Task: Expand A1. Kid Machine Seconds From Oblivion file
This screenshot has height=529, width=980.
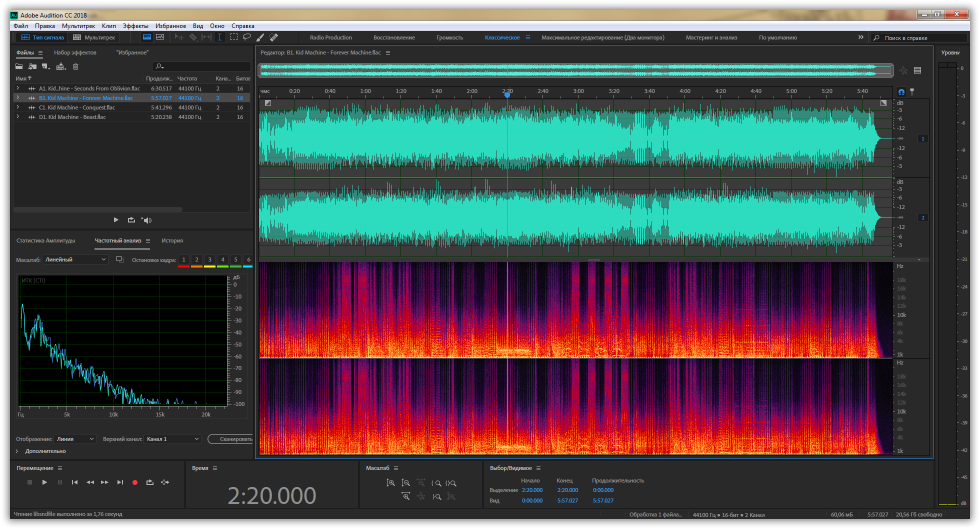Action: point(18,88)
